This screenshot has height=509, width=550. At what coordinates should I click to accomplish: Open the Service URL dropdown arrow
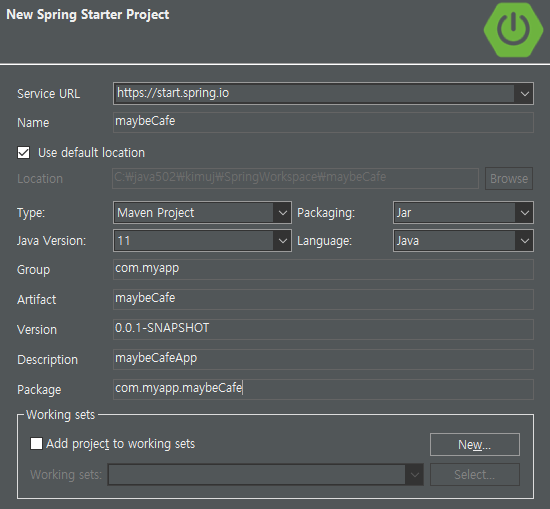pos(524,94)
